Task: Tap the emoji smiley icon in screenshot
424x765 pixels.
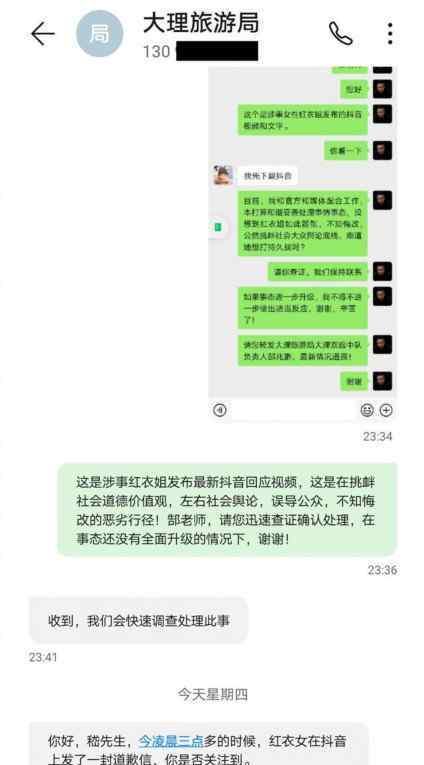Action: pyautogui.click(x=366, y=410)
